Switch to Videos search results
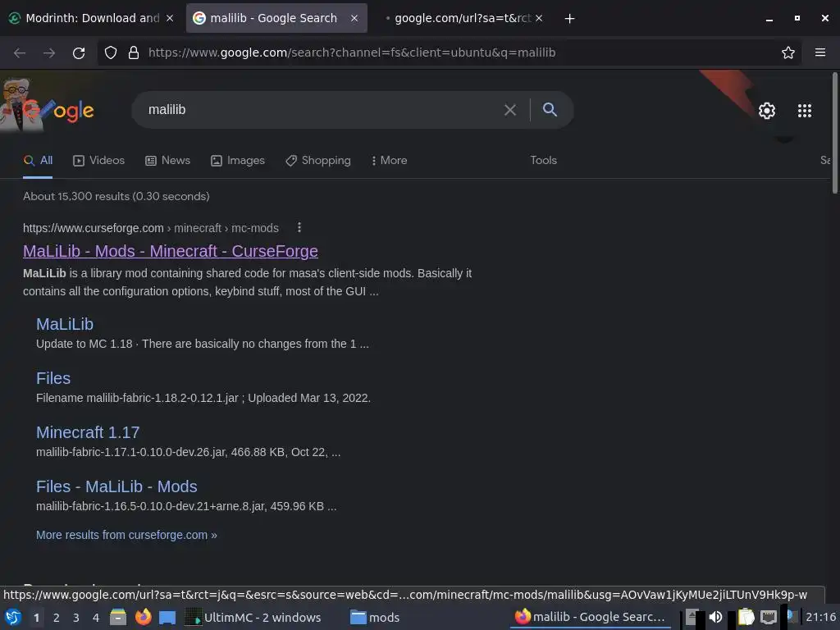Viewport: 840px width, 630px height. click(x=98, y=161)
